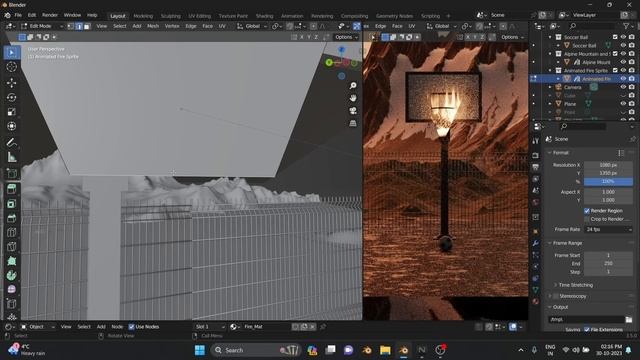The height and width of the screenshot is (360, 640).
Task: Open Modifiers wrench properties tab
Action: pyautogui.click(x=536, y=243)
